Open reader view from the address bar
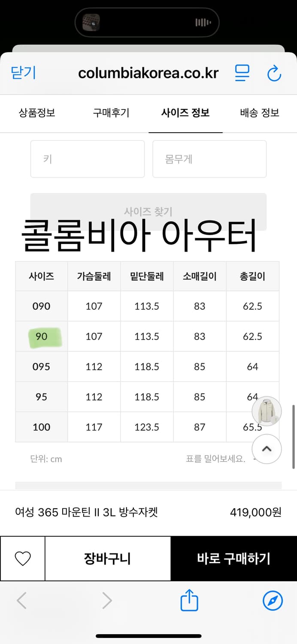The width and height of the screenshot is (297, 644). 242,73
